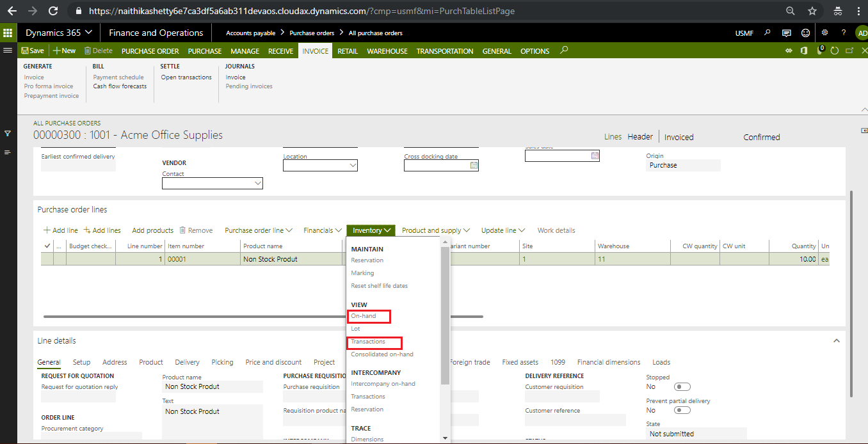Open the Financials dropdown
This screenshot has height=444, width=868.
point(323,230)
